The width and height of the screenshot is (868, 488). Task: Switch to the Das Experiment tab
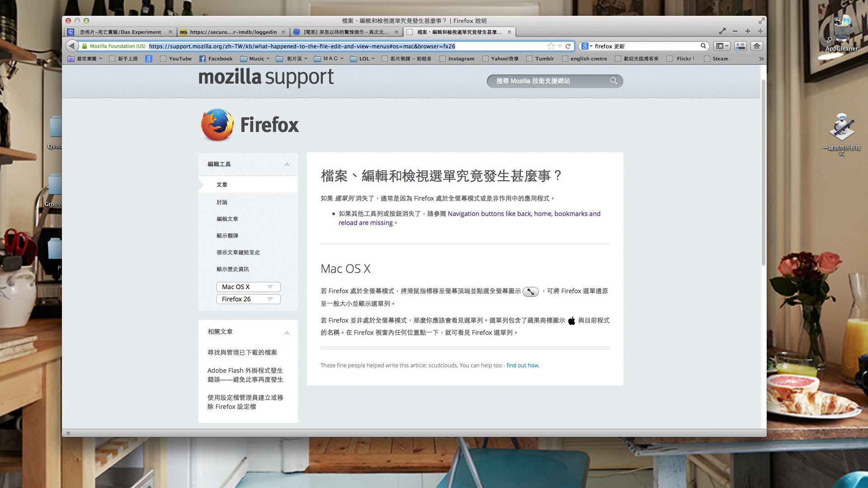[120, 32]
